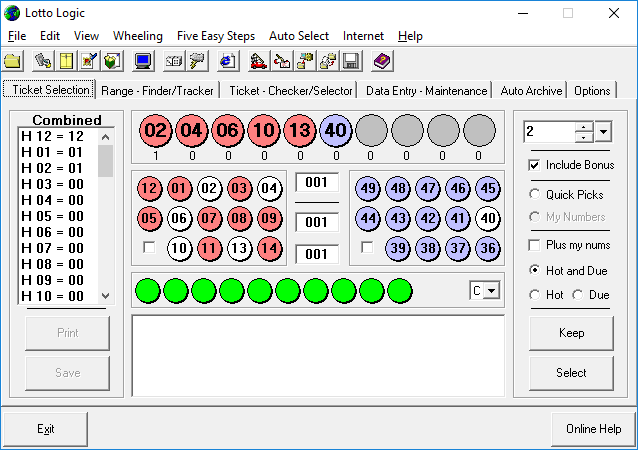Screen dimensions: 638x450
Task: Pick hot number ball 12
Action: point(149,189)
